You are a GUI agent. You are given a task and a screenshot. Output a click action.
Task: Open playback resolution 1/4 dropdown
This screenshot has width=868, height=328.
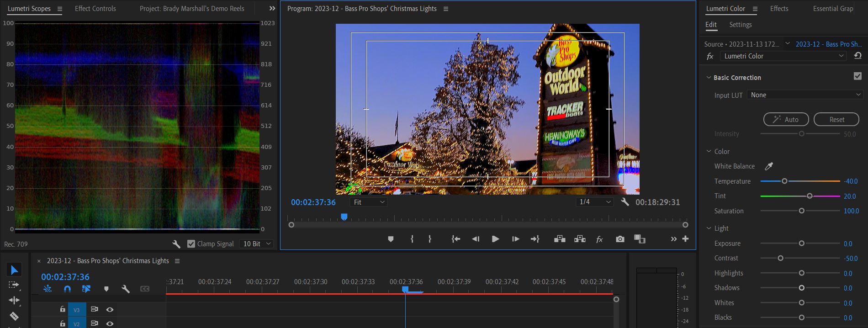click(595, 202)
